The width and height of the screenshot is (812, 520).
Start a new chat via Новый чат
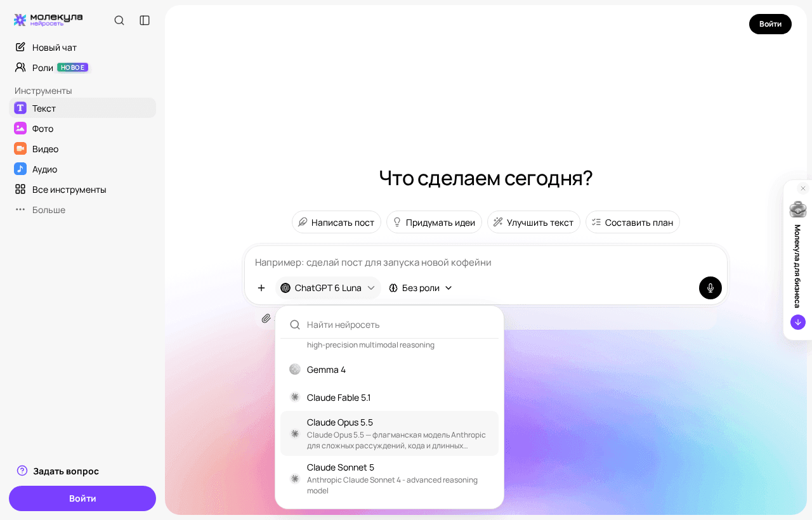pyautogui.click(x=82, y=47)
